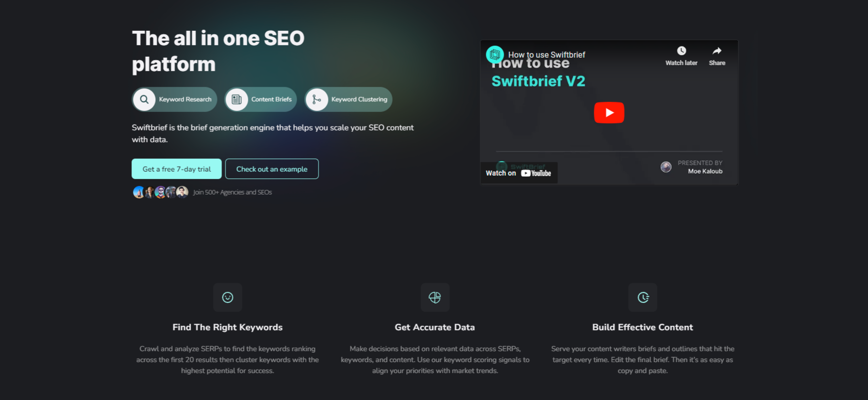Click Check out an example

pos(272,169)
